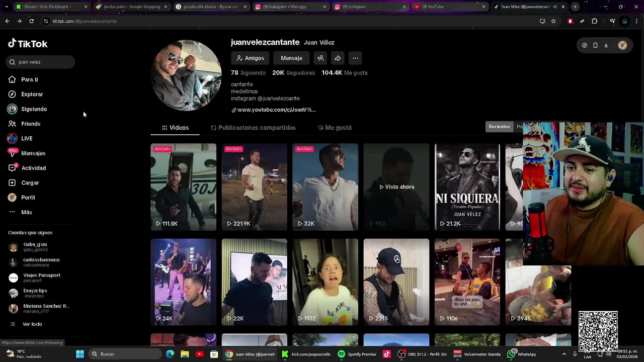
Task: Open the Windows Start menu
Action: coord(80,354)
